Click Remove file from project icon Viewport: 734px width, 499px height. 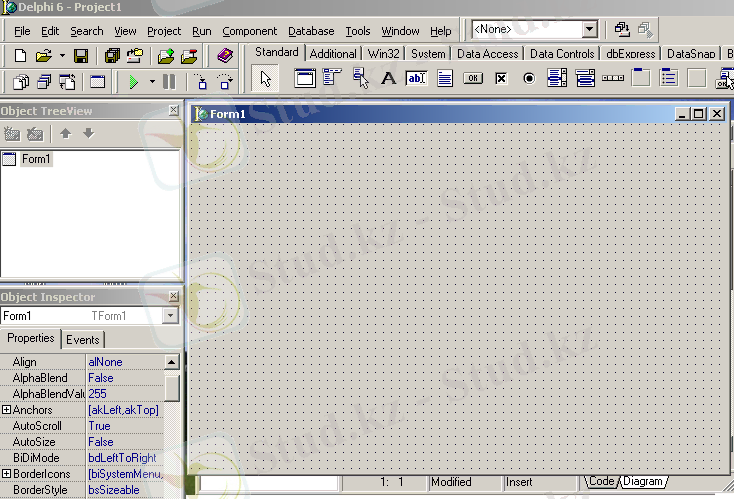pyautogui.click(x=189, y=56)
